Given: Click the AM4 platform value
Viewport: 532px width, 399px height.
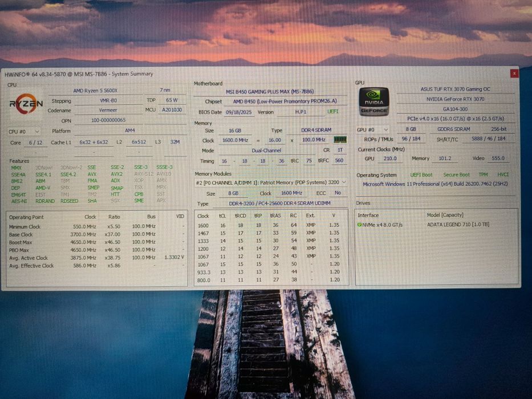Looking at the screenshot, I should 130,131.
